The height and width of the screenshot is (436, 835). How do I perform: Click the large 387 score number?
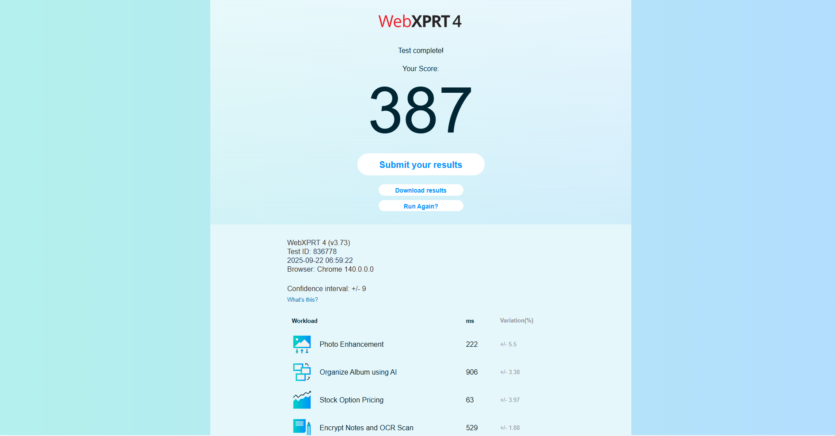pyautogui.click(x=420, y=111)
